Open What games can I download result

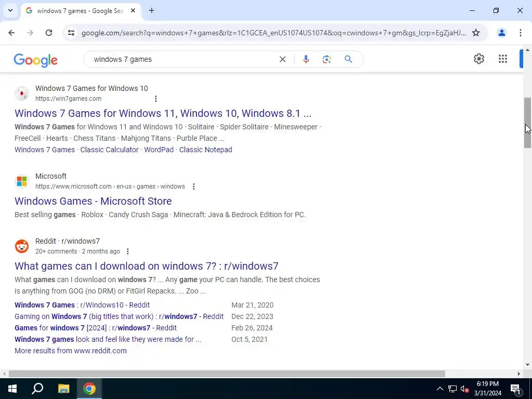(147, 266)
